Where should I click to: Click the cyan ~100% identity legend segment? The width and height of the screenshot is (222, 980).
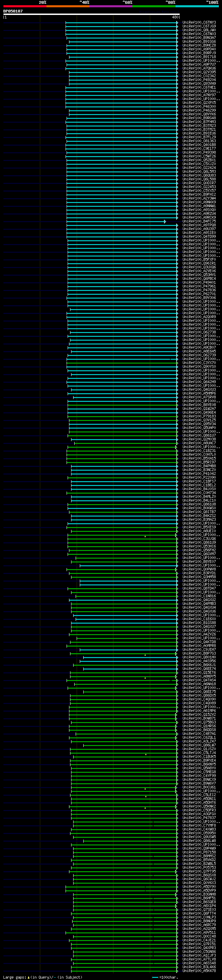pos(197,6)
